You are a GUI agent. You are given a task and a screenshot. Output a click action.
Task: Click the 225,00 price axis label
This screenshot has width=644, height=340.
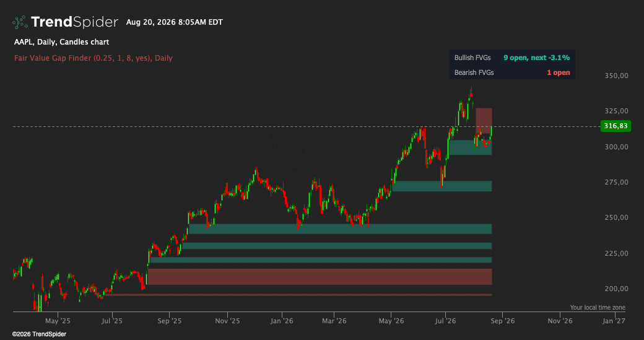[x=617, y=253]
